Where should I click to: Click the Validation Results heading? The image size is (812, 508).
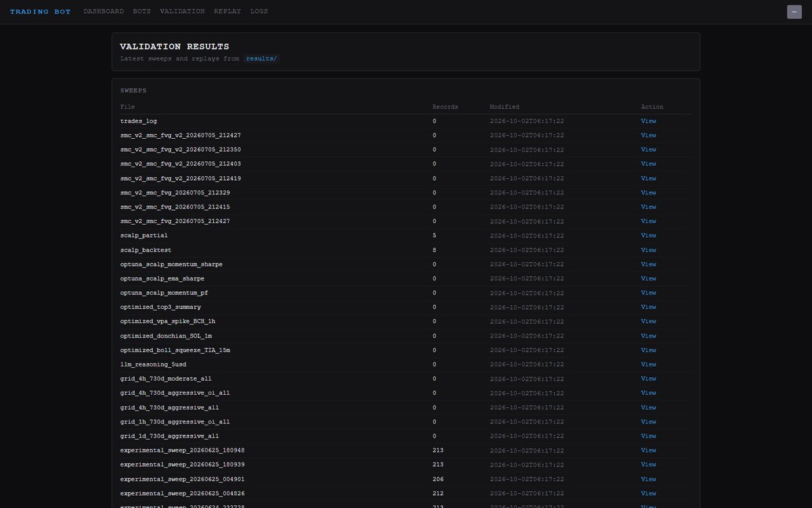coord(175,47)
